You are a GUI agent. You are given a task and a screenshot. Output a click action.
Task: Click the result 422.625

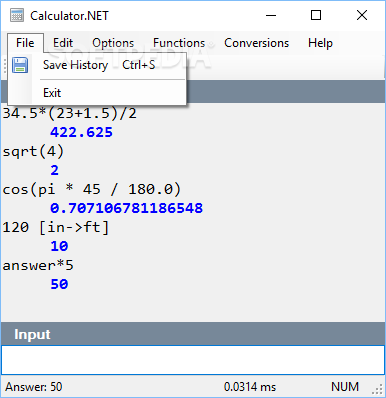point(81,132)
